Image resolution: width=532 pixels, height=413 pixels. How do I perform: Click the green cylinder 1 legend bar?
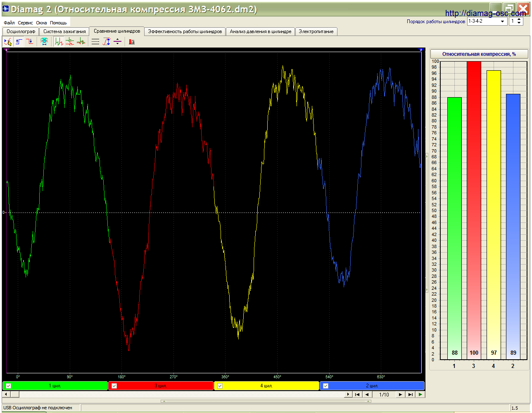(x=55, y=386)
